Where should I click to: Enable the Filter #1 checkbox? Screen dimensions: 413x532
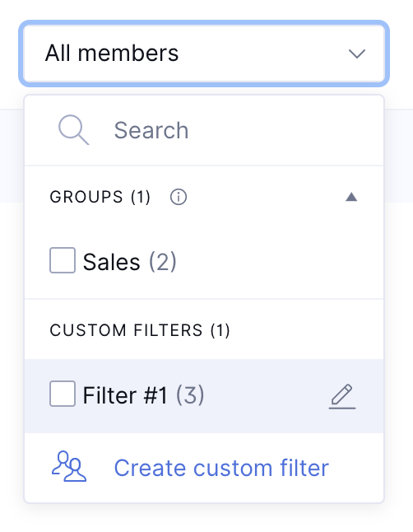tap(63, 394)
